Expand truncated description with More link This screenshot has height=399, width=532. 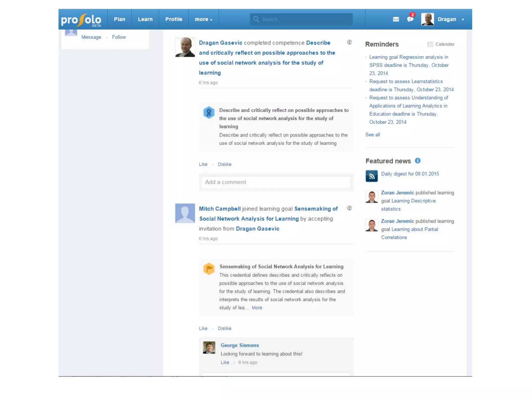click(x=257, y=308)
